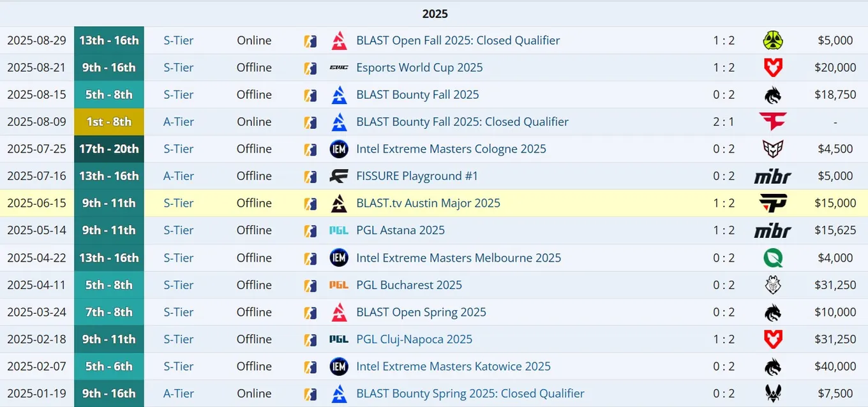
Task: Click Counter-Strike game icon in Austin Major row
Action: 310,203
